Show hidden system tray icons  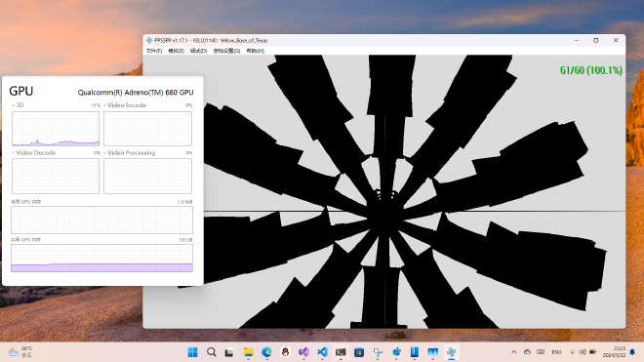[514, 352]
